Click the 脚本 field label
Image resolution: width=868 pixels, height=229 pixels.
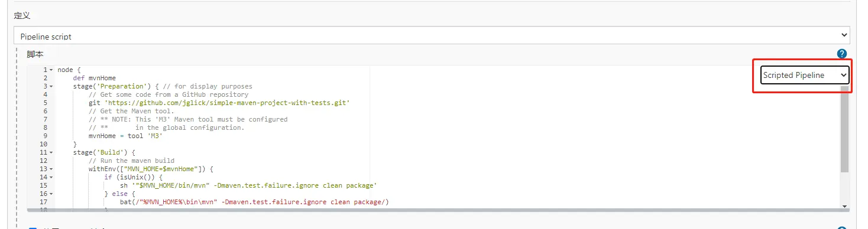pyautogui.click(x=35, y=54)
